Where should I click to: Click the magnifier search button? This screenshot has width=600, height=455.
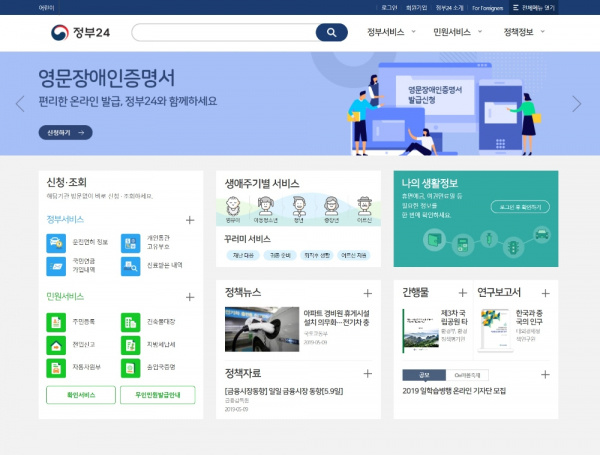[x=331, y=33]
